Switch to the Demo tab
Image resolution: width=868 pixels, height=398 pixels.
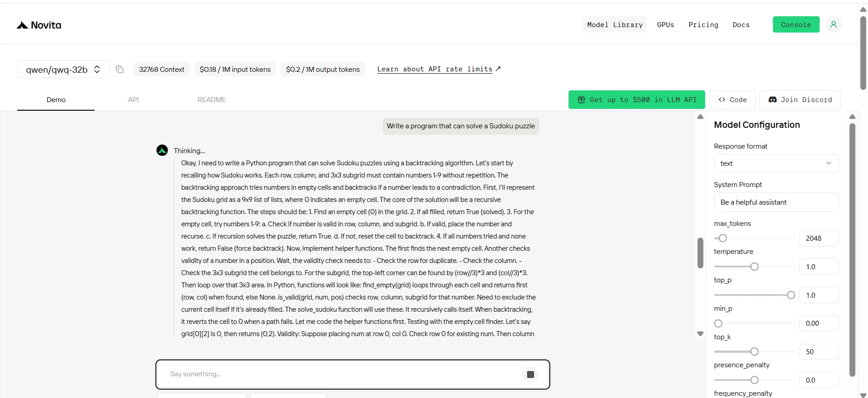[x=56, y=100]
